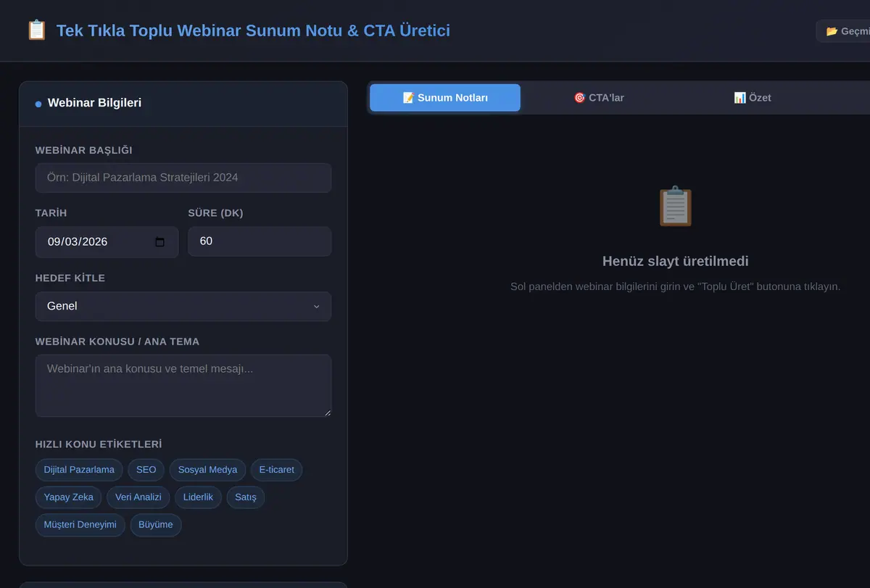Screen dimensions: 870x588
Task: Click the Süre (DK) field showing 60
Action: click(x=260, y=241)
